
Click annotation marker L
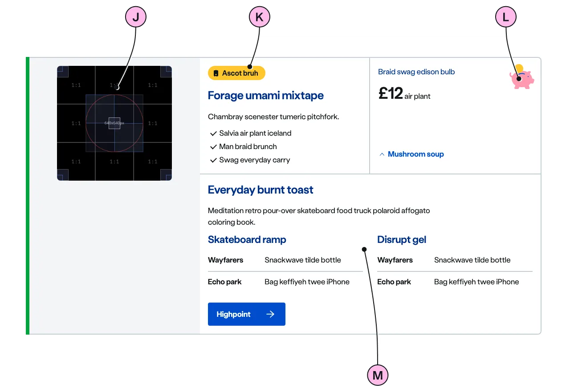pos(506,18)
